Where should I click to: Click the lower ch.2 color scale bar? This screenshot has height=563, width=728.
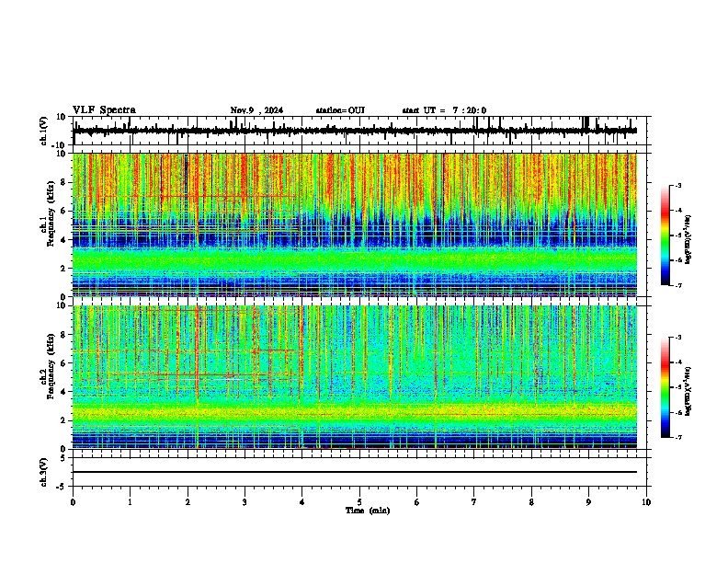pyautogui.click(x=665, y=387)
